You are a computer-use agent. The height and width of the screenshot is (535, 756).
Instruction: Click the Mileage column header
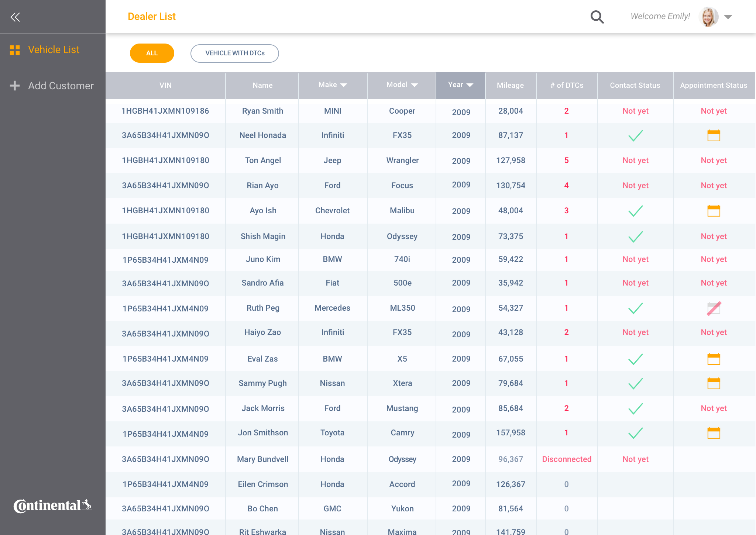click(x=511, y=85)
